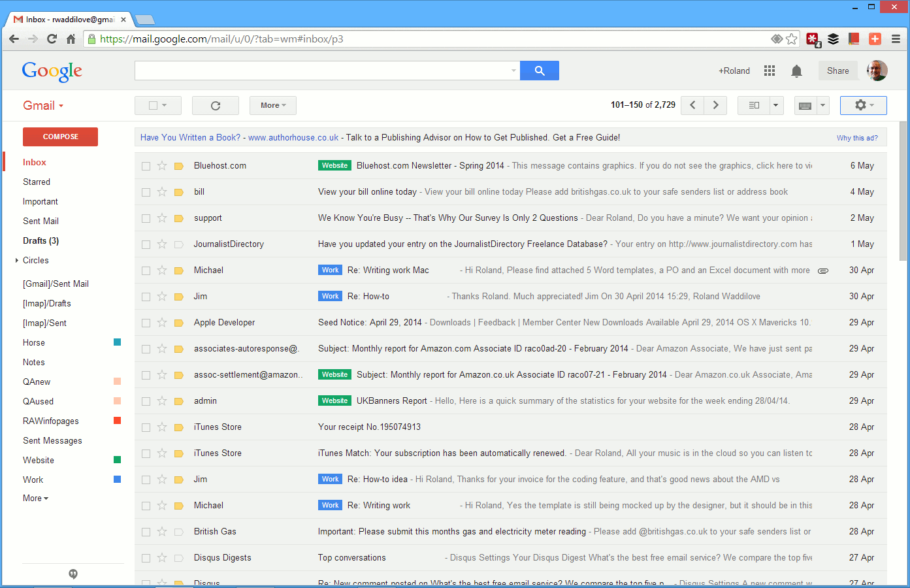Star the Bluehost.com email
Screen dimensions: 910x588
(162, 166)
